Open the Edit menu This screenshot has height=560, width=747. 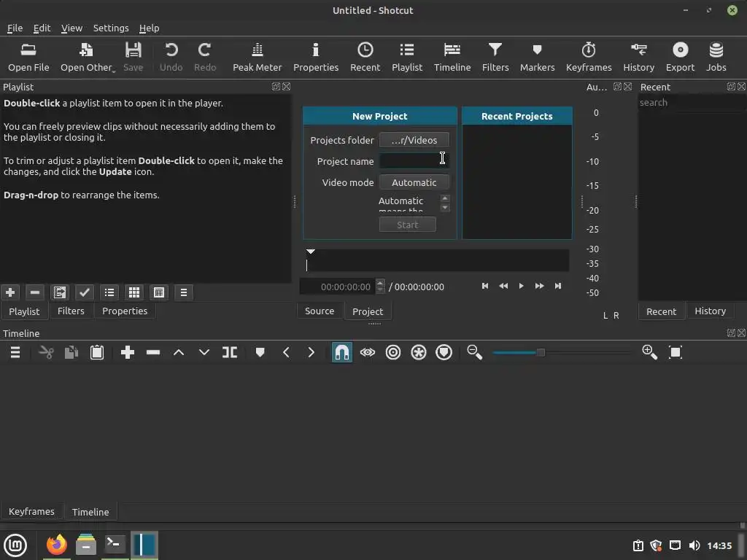click(42, 28)
